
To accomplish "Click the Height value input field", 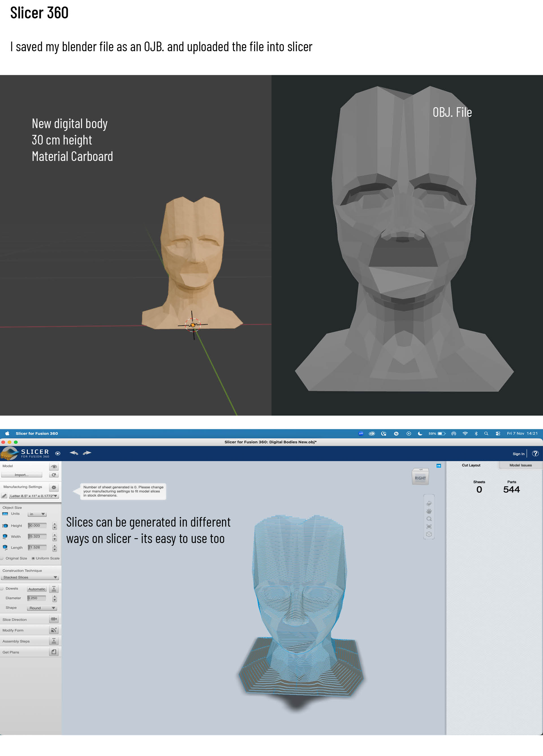I will 37,525.
